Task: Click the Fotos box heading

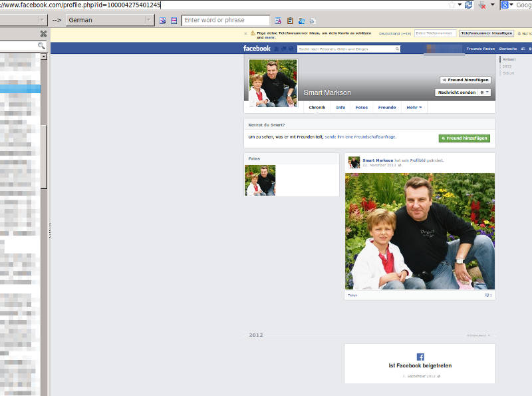Action: click(254, 158)
